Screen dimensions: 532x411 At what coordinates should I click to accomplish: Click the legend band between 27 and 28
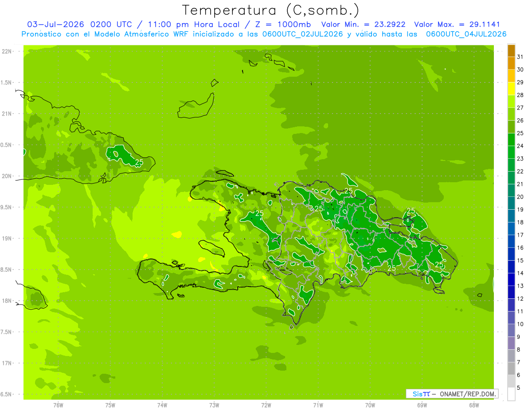coord(511,102)
